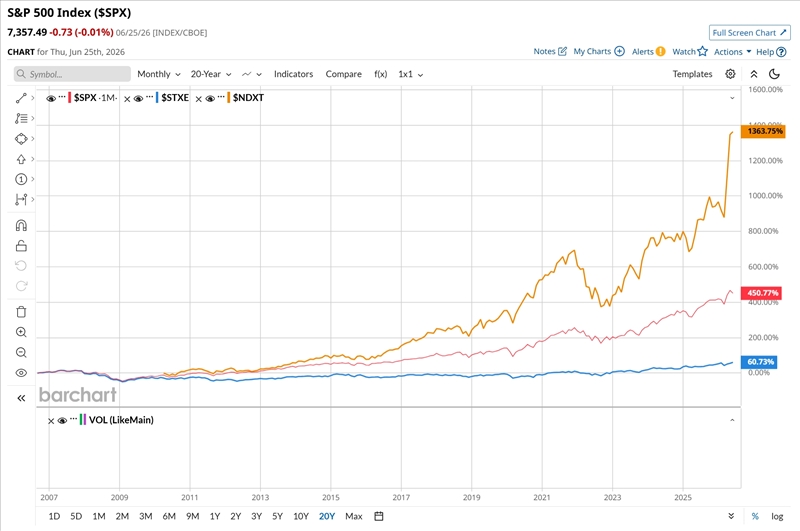Image resolution: width=800 pixels, height=531 pixels.
Task: Toggle visibility of $SPX series
Action: [x=51, y=98]
